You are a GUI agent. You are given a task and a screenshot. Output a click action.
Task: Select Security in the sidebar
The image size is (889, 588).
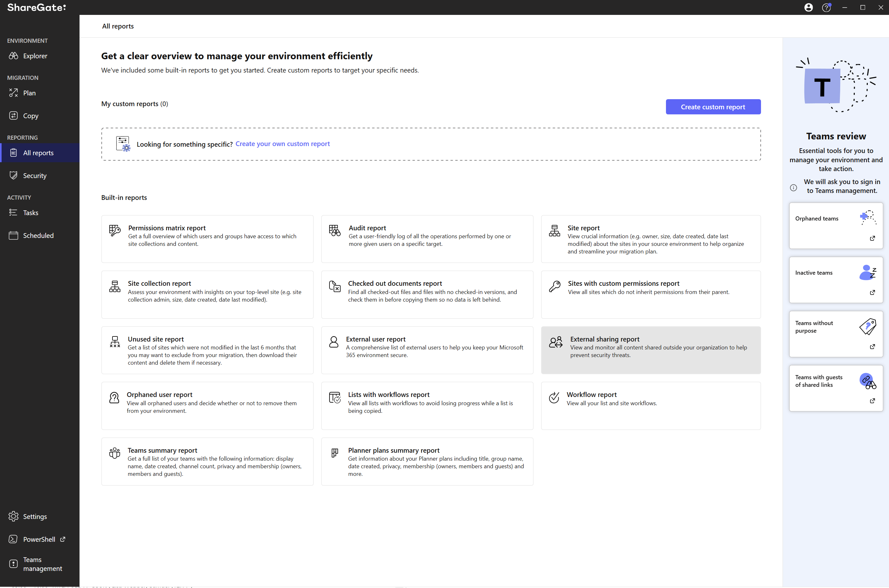pos(35,175)
